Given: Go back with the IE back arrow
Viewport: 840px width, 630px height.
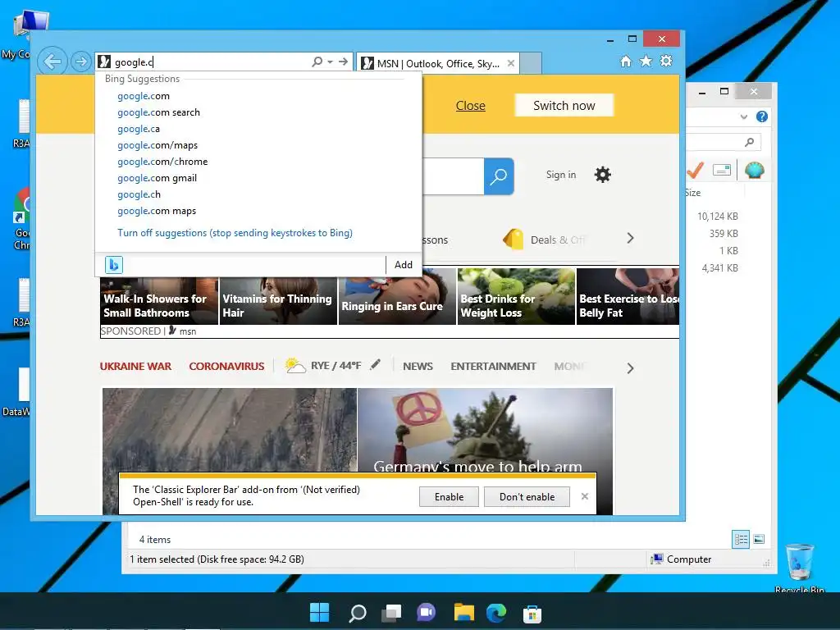Looking at the screenshot, I should (x=52, y=62).
